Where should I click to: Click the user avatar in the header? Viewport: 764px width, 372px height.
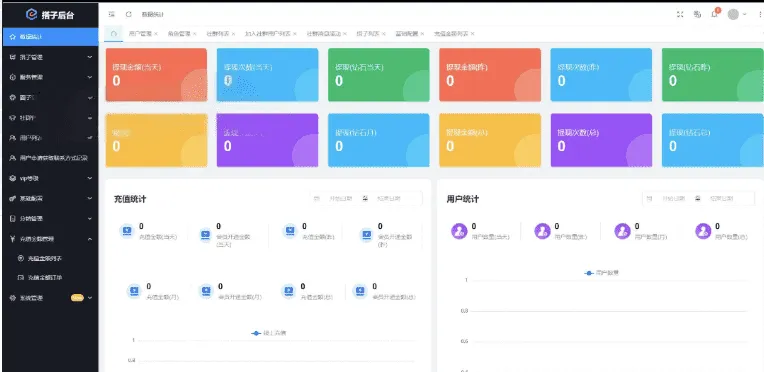[733, 15]
